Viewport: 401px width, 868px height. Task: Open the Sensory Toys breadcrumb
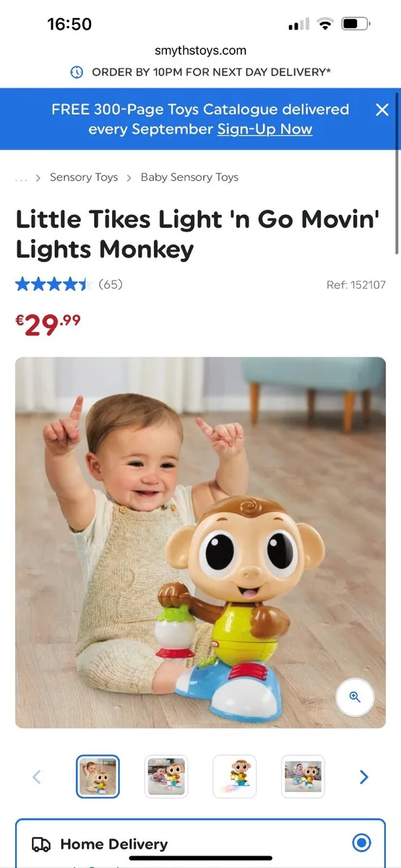84,177
